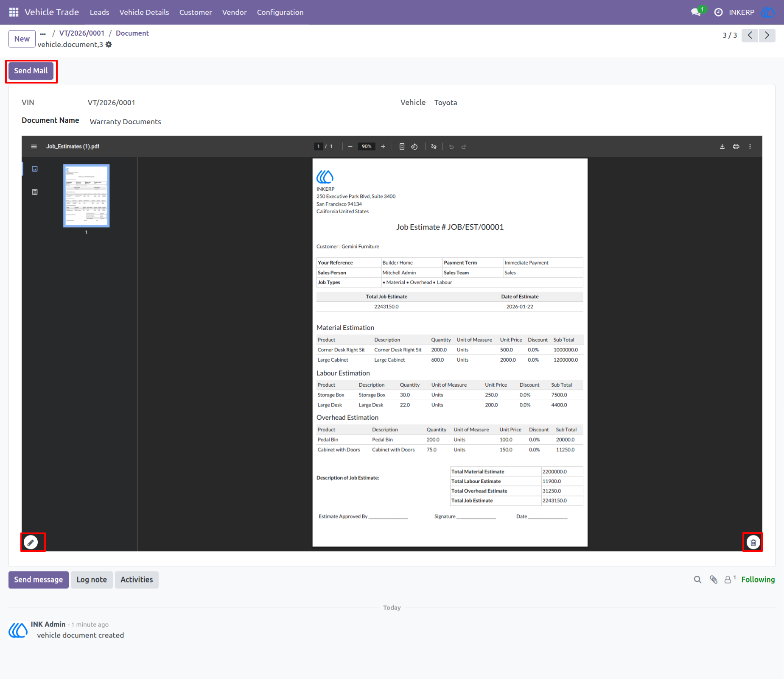Rotate the PDF counterclockwise
Screen dimensions: 784x680
[x=414, y=147]
